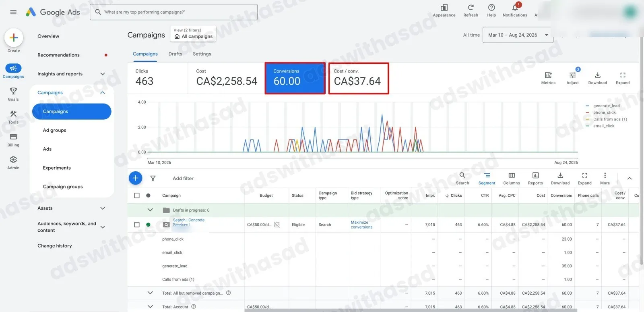The image size is (644, 312).
Task: Switch to the Drafts tab
Action: (x=175, y=54)
